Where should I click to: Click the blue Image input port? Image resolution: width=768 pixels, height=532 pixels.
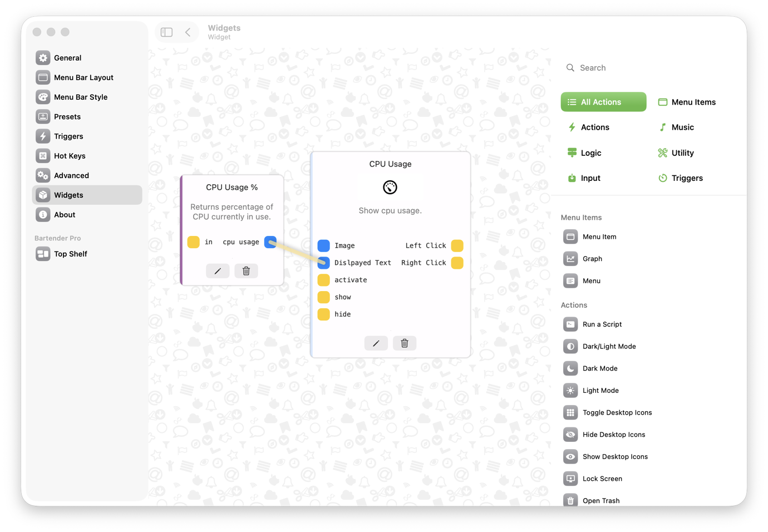point(323,245)
